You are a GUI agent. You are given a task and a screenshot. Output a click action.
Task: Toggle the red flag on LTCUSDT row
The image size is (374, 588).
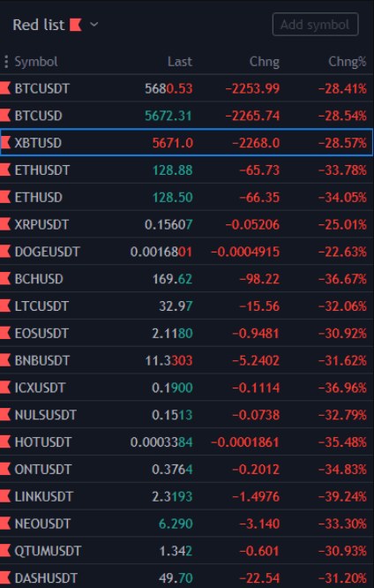(x=5, y=306)
